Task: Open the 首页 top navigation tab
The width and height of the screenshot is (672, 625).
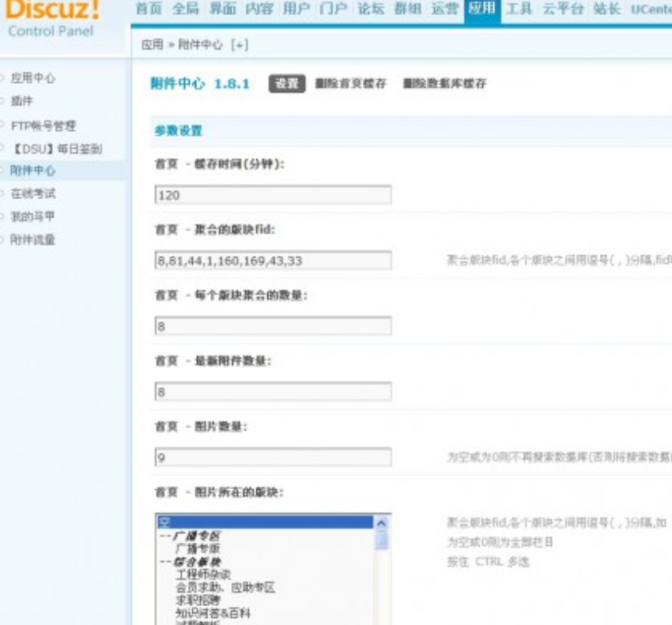Action: [149, 9]
